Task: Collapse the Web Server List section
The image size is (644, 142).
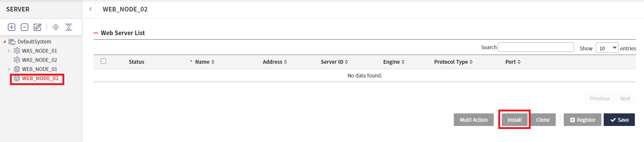Action: tap(96, 33)
